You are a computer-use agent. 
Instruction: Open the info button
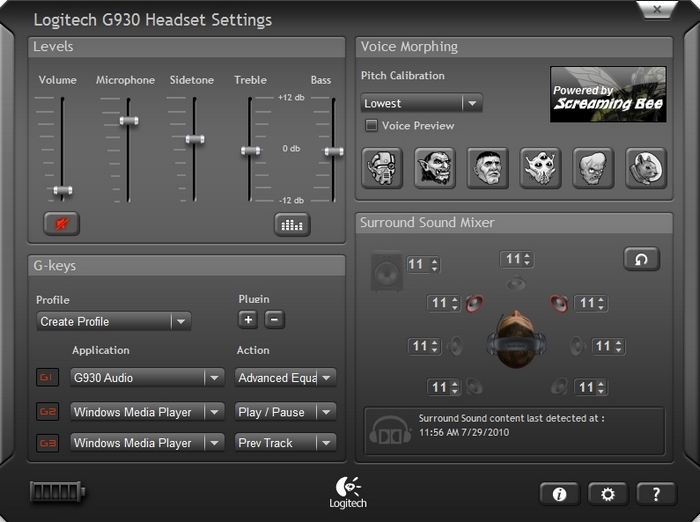[x=559, y=494]
